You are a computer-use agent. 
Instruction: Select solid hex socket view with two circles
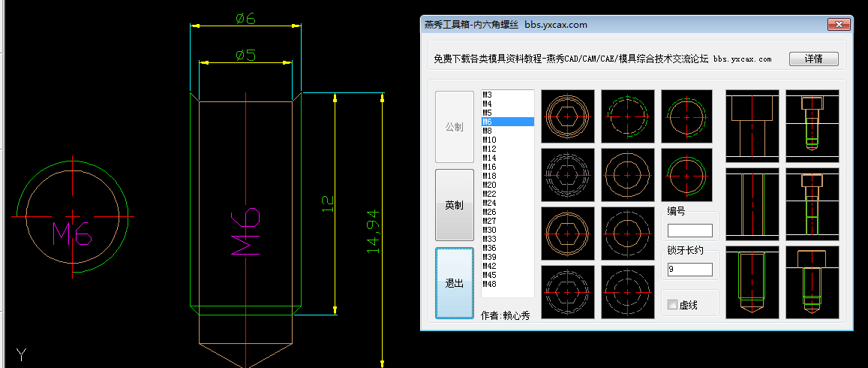click(567, 234)
